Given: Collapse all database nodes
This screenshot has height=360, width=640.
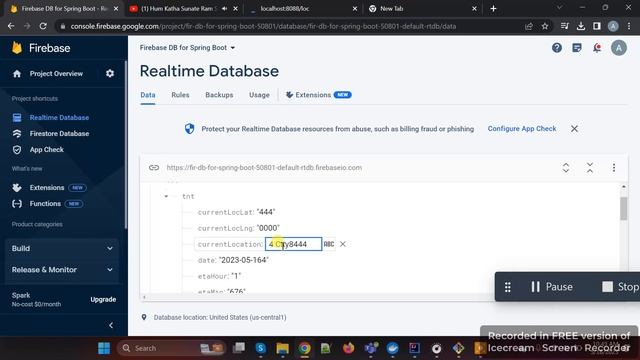Looking at the screenshot, I should pyautogui.click(x=590, y=167).
